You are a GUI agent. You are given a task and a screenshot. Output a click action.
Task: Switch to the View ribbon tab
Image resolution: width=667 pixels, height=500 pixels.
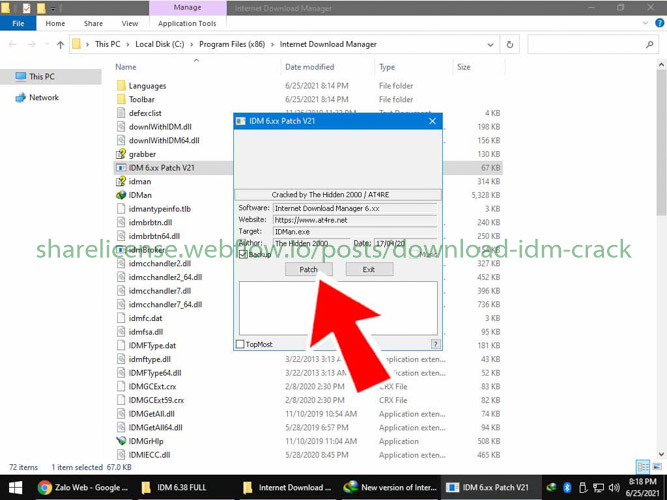(x=130, y=23)
